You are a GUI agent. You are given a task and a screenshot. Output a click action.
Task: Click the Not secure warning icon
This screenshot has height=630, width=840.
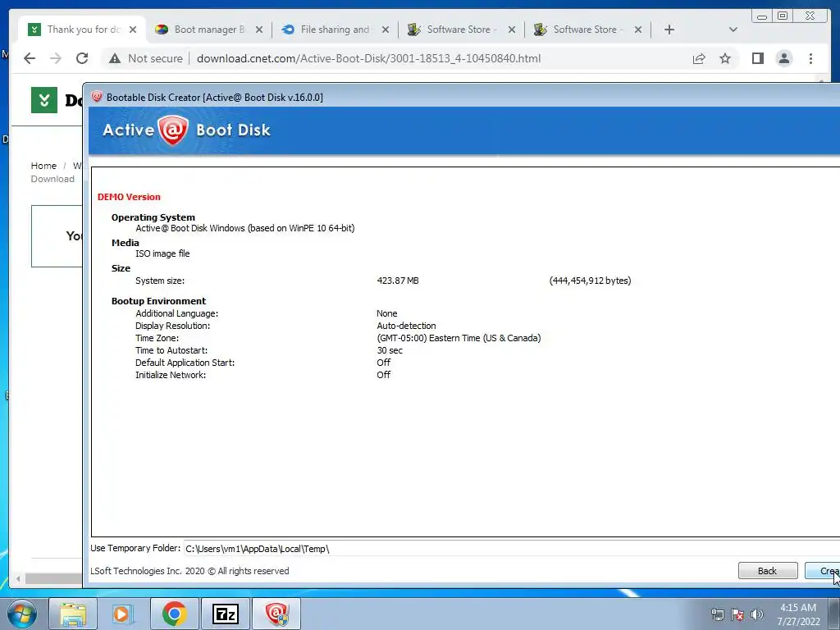click(x=115, y=58)
